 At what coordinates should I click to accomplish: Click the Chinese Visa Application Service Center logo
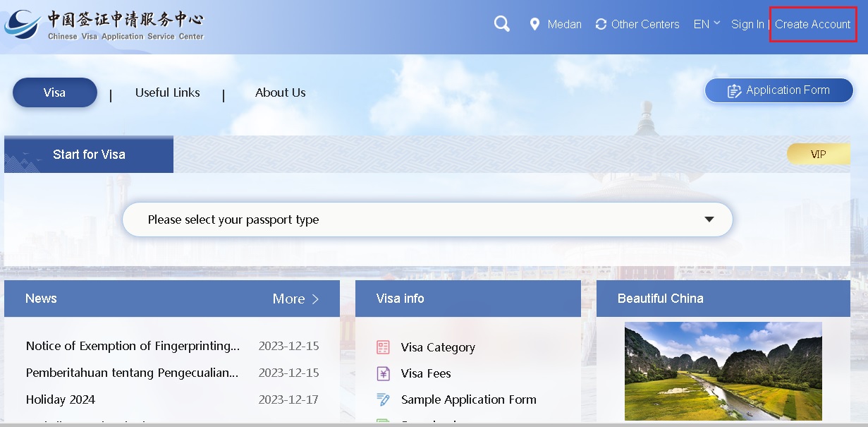click(x=104, y=25)
